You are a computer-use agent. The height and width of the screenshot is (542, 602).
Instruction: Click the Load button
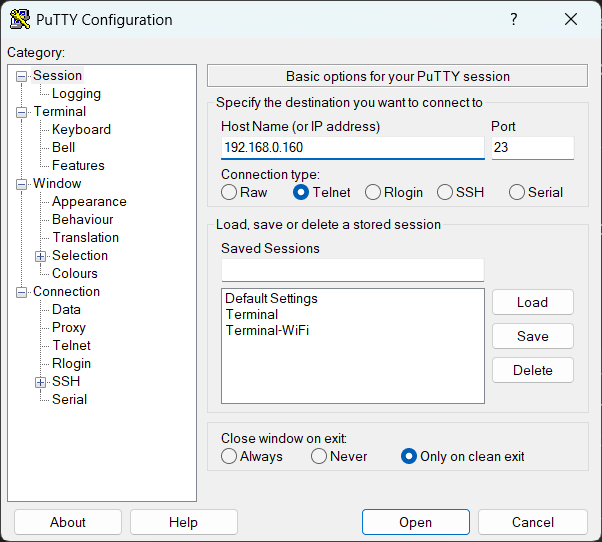(x=533, y=302)
